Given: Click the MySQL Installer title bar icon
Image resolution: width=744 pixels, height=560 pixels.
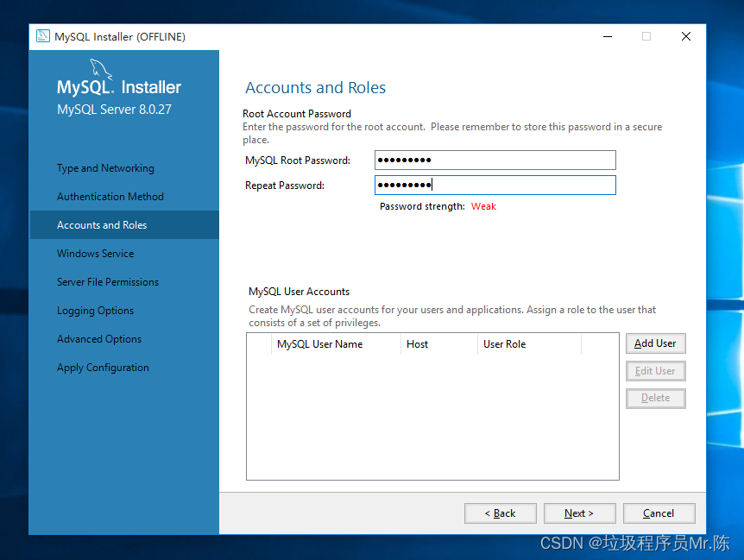Looking at the screenshot, I should 43,36.
